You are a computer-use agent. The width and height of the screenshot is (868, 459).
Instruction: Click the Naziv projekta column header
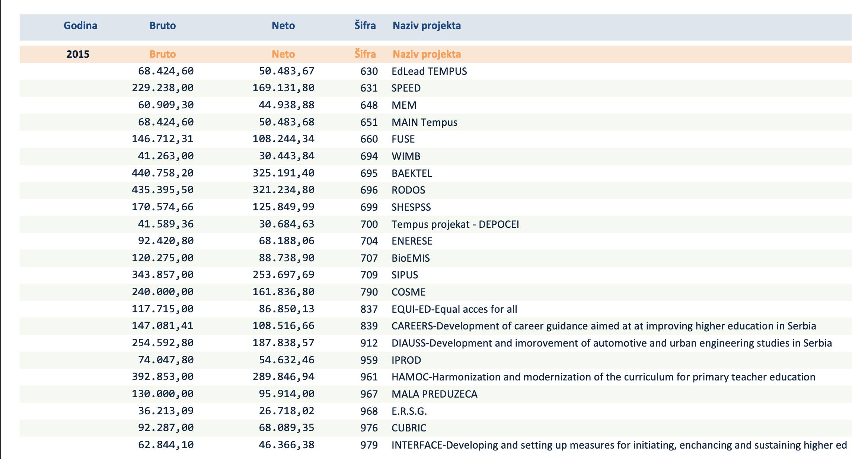[x=427, y=26]
